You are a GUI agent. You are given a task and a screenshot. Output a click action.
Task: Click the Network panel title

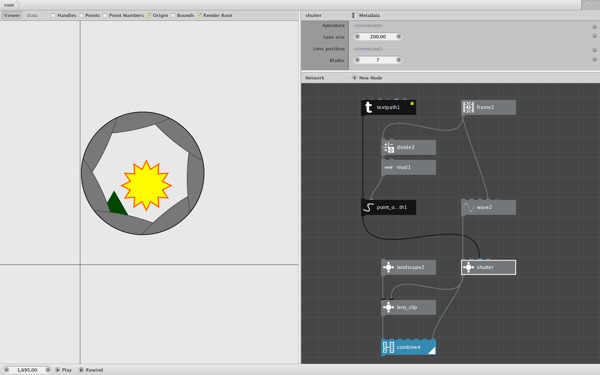point(315,78)
